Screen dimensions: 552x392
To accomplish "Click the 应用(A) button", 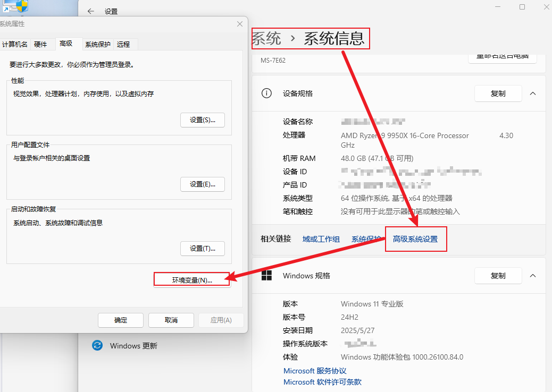I will point(221,320).
